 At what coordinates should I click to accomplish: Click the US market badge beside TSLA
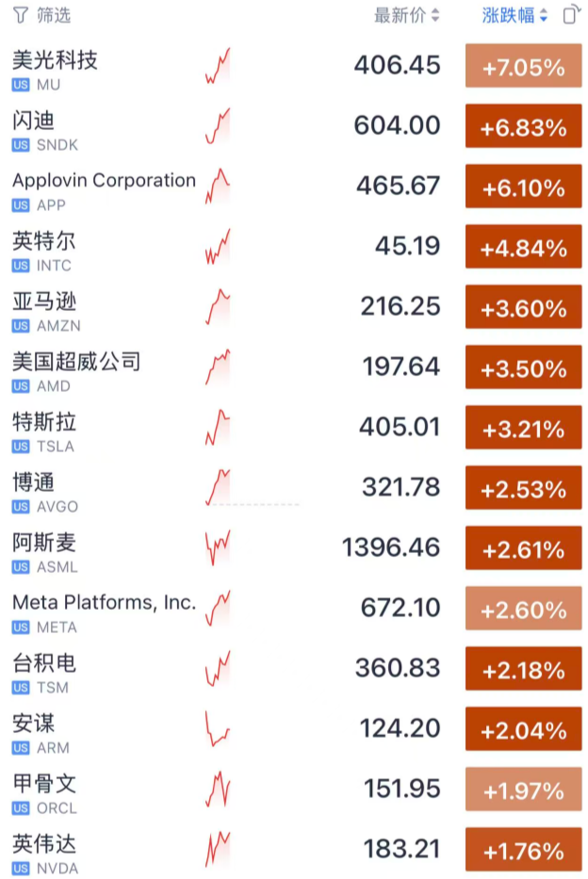point(21,447)
